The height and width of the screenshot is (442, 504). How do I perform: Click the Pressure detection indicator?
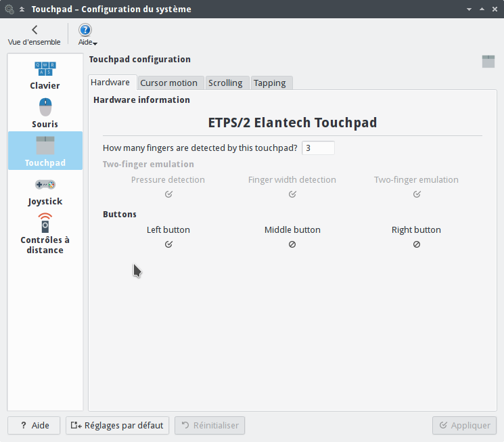tap(168, 194)
